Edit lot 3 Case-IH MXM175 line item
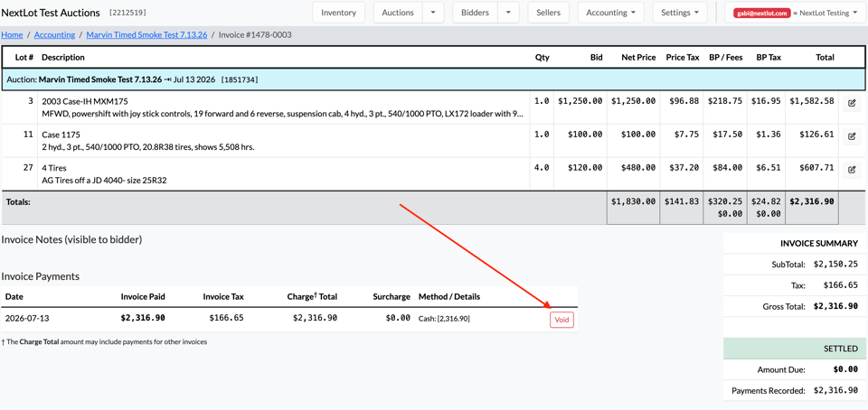The image size is (868, 410). 852,103
